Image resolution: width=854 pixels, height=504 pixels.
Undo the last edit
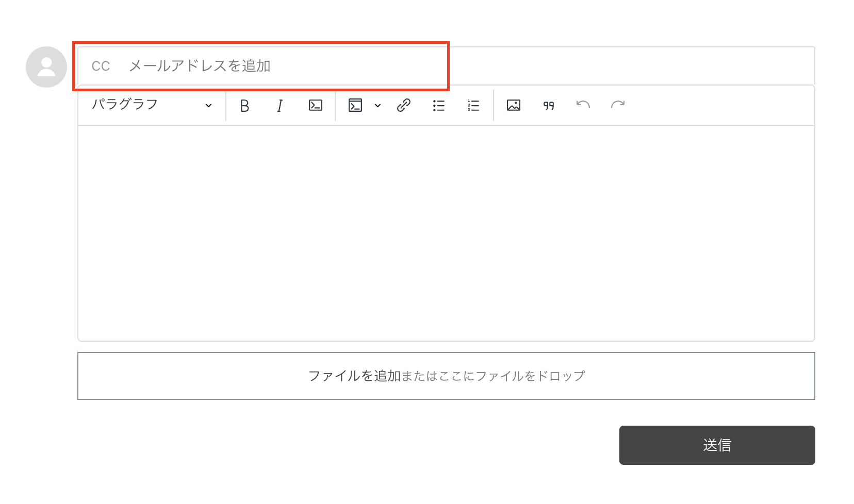pos(583,105)
